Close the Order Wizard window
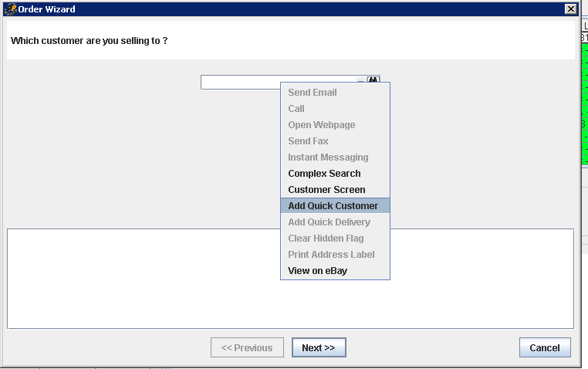 click(x=570, y=8)
